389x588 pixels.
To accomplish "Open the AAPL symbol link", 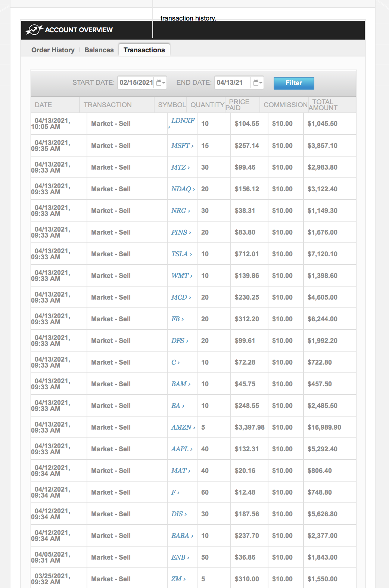I will (x=180, y=449).
